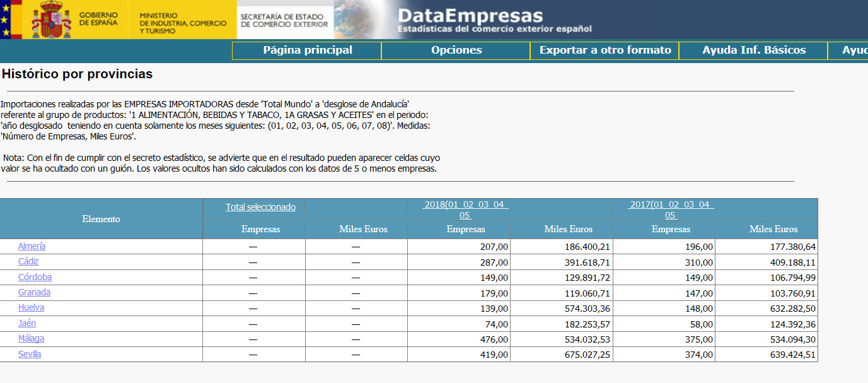Click the Ministerio de Industria, Comercio y Turismo logo
Viewport: 868px width, 383px height.
[x=183, y=23]
